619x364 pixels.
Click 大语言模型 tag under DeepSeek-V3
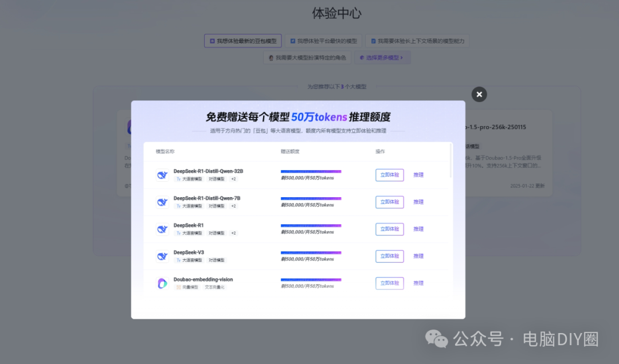click(189, 260)
